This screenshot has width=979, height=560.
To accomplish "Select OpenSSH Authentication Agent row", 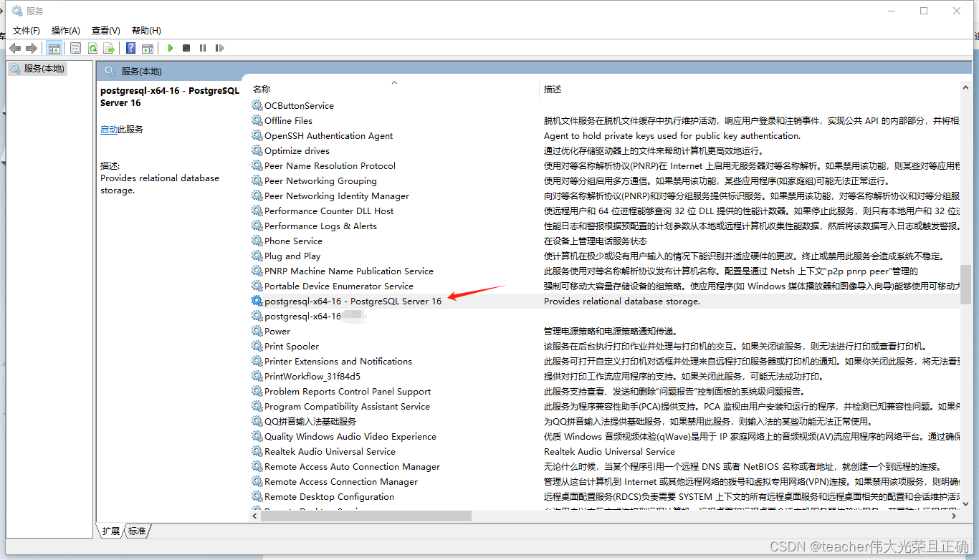I will [329, 135].
